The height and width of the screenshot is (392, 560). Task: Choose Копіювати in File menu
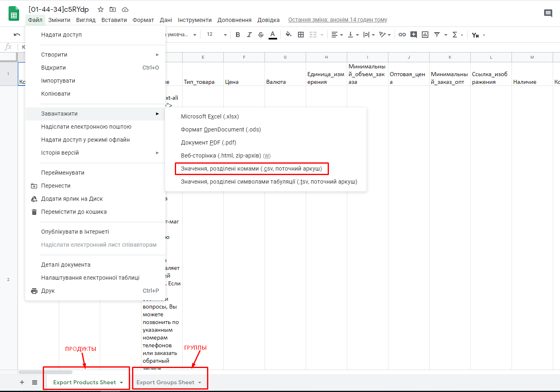tap(95, 94)
